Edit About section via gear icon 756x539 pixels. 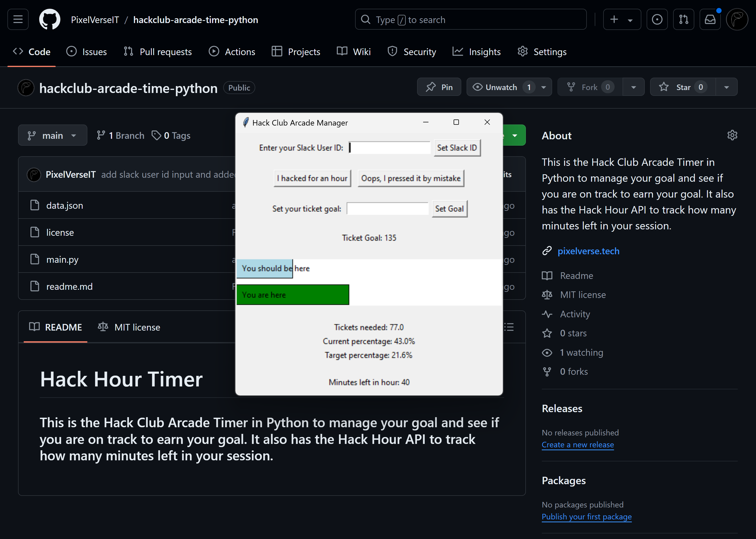[732, 135]
